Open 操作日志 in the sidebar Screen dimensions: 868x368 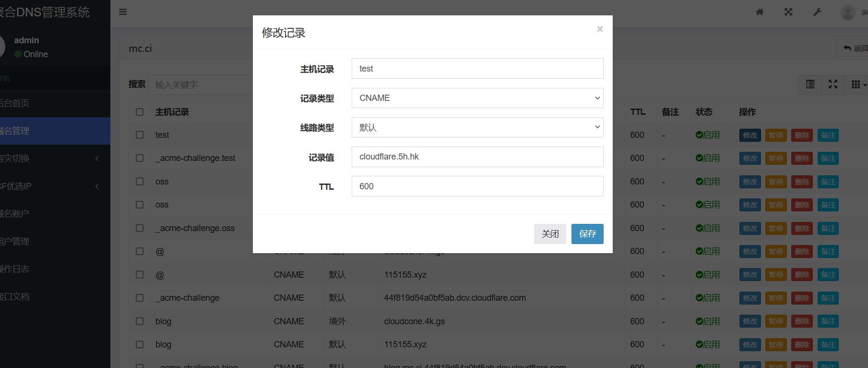[55, 269]
